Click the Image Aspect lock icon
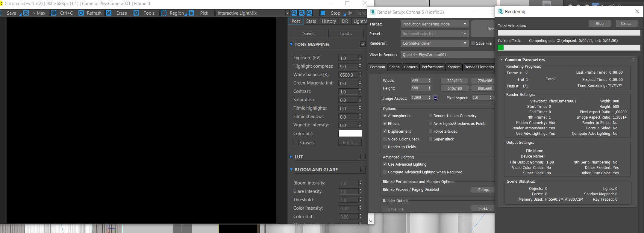The width and height of the screenshot is (644, 233). coord(436,98)
